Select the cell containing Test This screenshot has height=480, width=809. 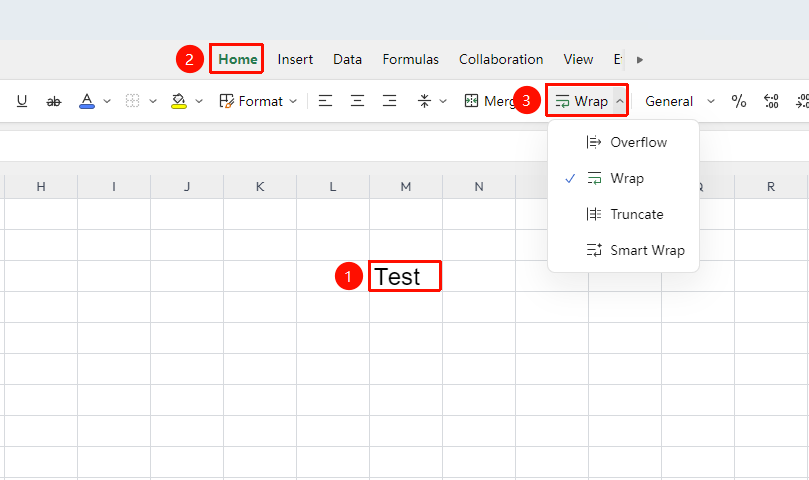pos(406,277)
